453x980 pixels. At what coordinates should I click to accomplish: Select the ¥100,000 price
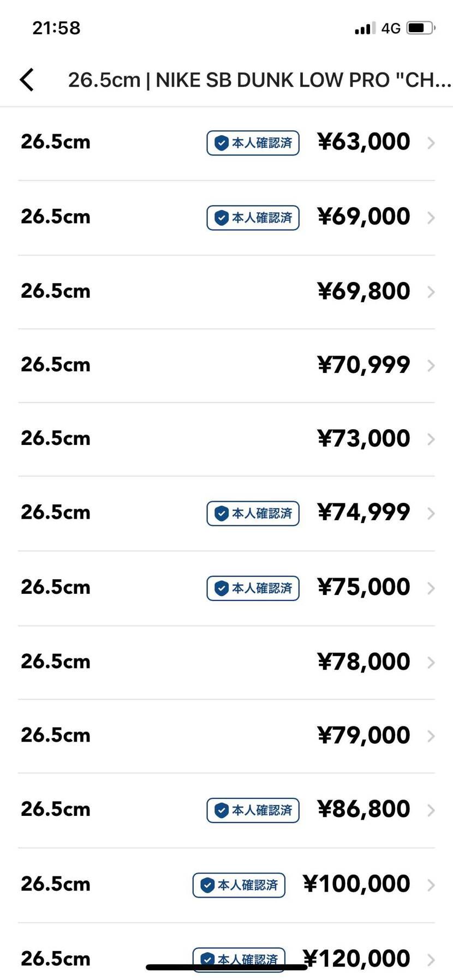point(356,883)
